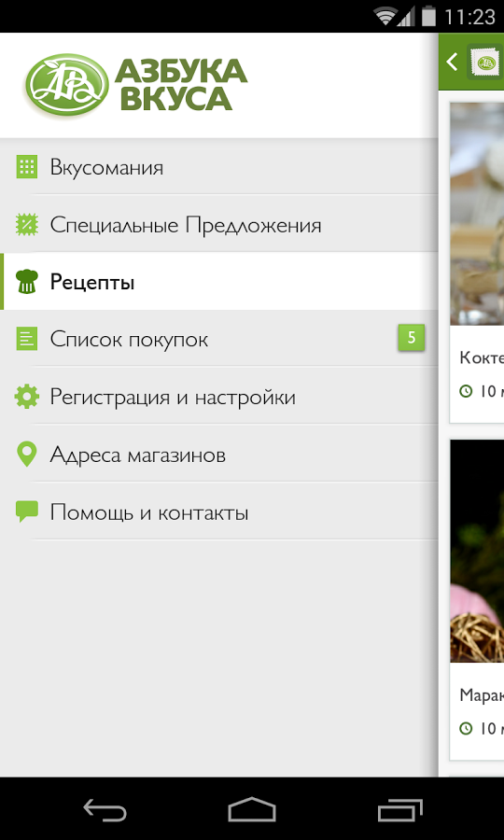Tap the Специальные Предложения percent coupon icon
504x840 pixels.
click(26, 225)
